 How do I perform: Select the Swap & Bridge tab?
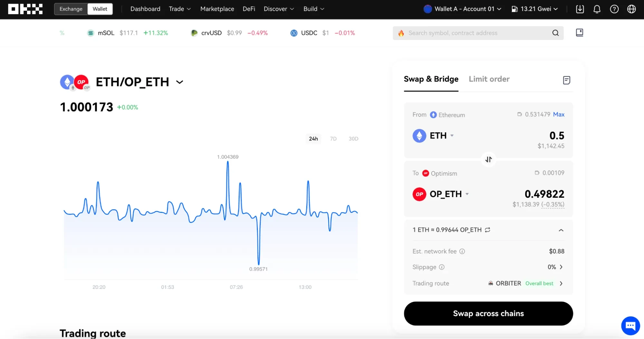(431, 79)
